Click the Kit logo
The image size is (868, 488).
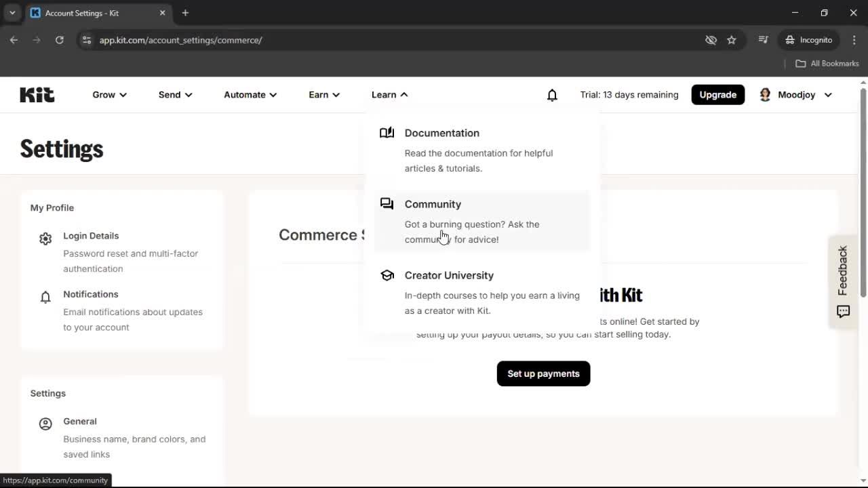(x=37, y=94)
